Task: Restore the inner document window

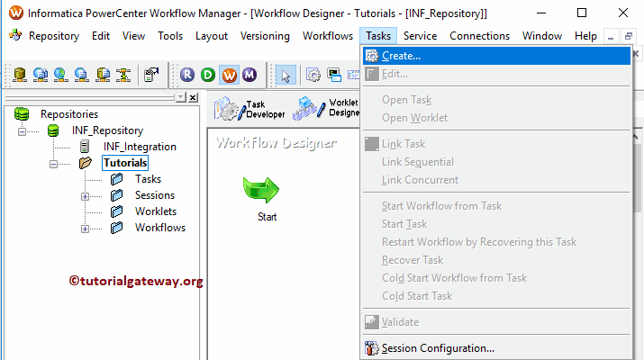Action: pyautogui.click(x=629, y=37)
